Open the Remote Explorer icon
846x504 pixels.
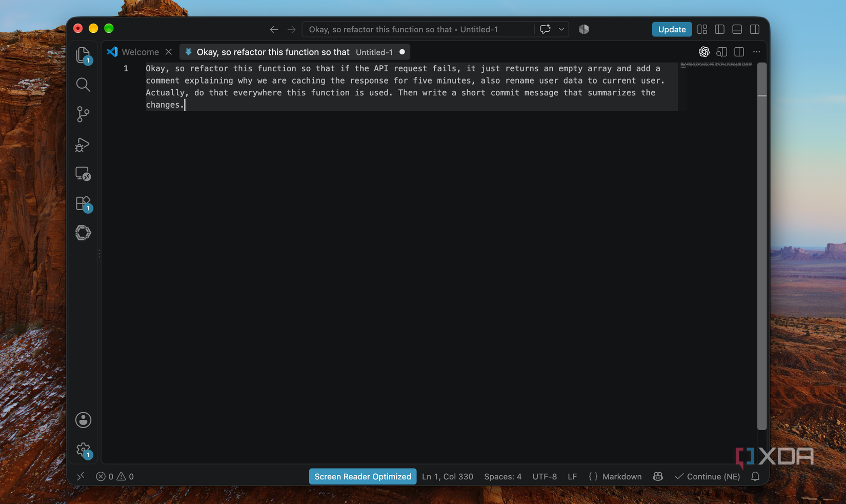[83, 174]
